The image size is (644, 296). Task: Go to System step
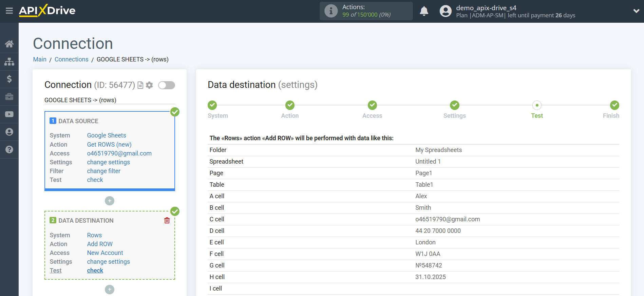click(212, 105)
